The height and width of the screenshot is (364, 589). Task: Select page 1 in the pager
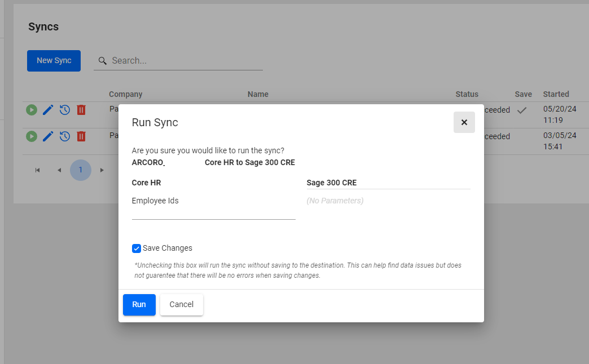pyautogui.click(x=80, y=170)
